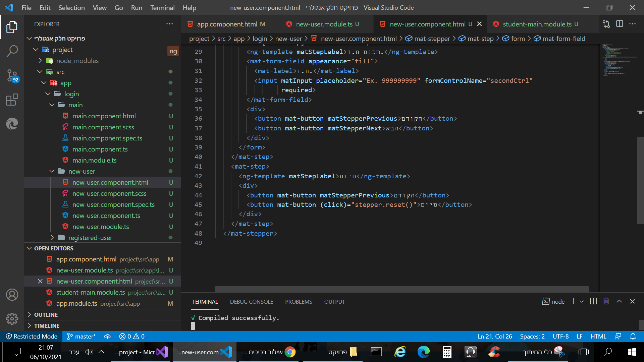Open Manage gear settings icon
The width and height of the screenshot is (644, 362).
12,318
